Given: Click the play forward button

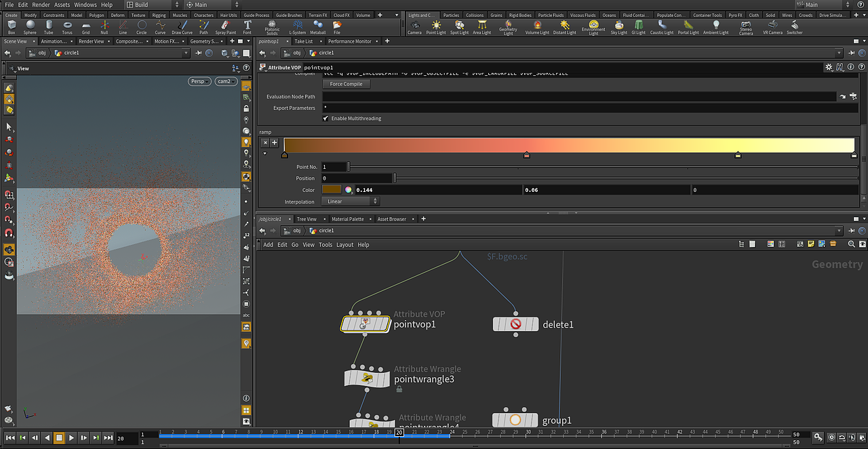Looking at the screenshot, I should pos(71,438).
